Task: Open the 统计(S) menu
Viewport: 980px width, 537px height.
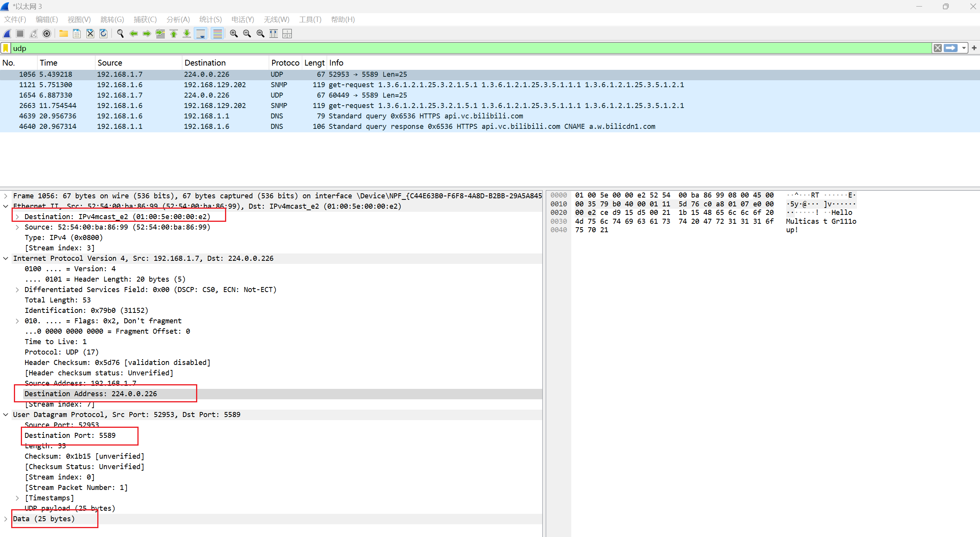Action: (210, 19)
